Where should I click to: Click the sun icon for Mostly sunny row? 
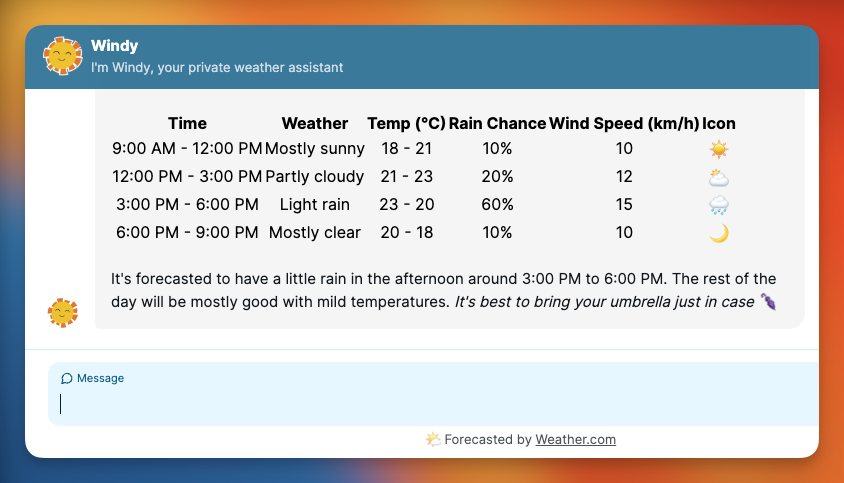(x=719, y=149)
